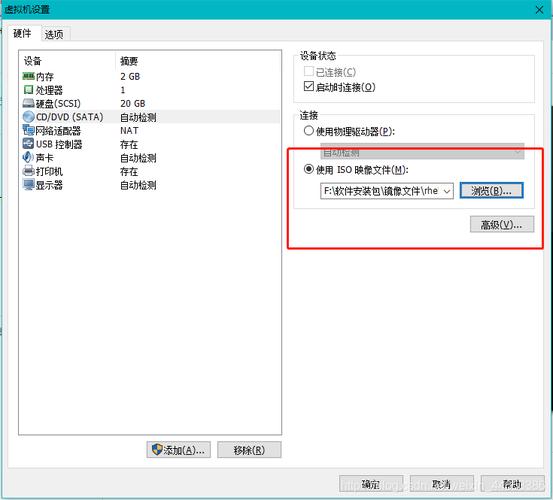Expand the ISO image path dropdown arrow

[x=447, y=191]
